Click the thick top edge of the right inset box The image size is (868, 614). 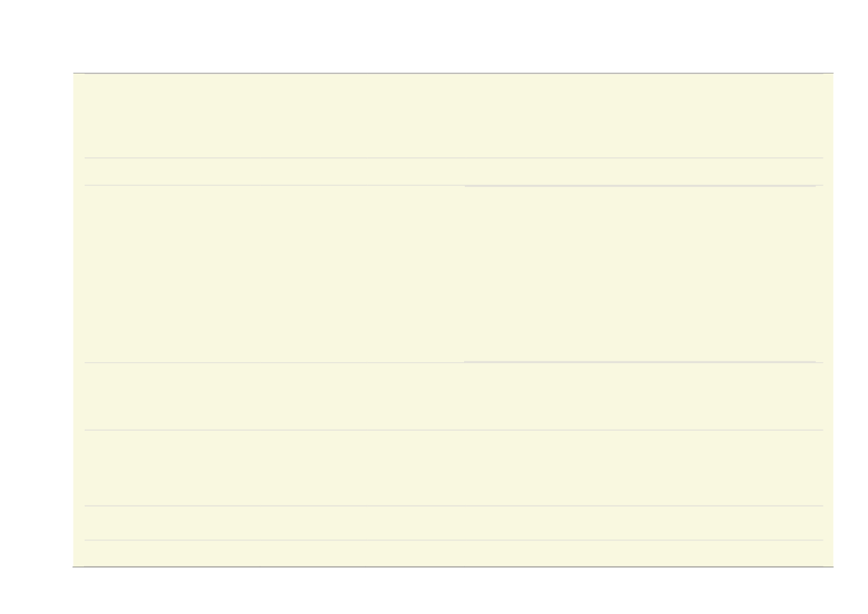pos(640,186)
